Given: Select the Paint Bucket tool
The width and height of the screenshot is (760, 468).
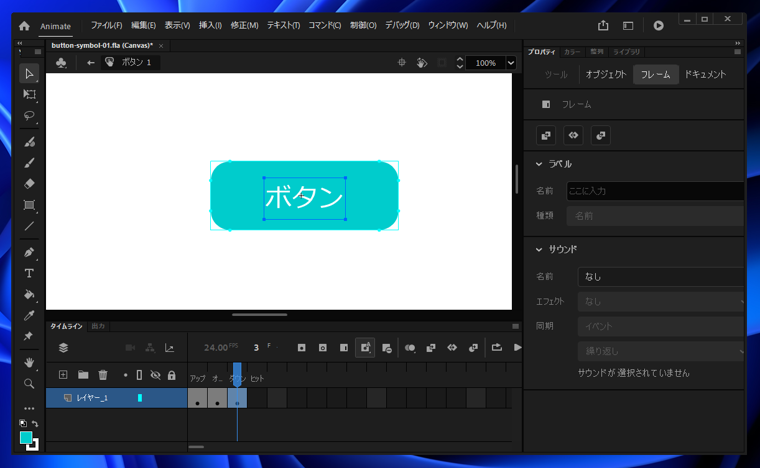Looking at the screenshot, I should click(x=29, y=294).
